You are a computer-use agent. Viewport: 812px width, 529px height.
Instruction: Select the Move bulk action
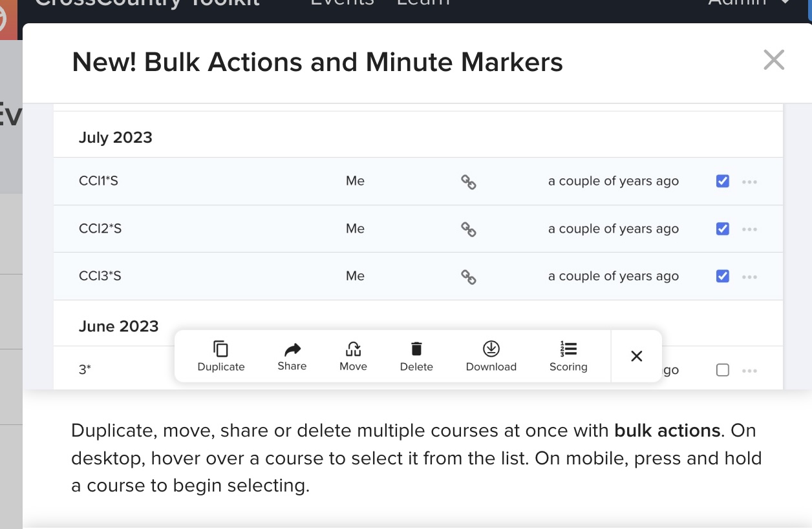353,356
